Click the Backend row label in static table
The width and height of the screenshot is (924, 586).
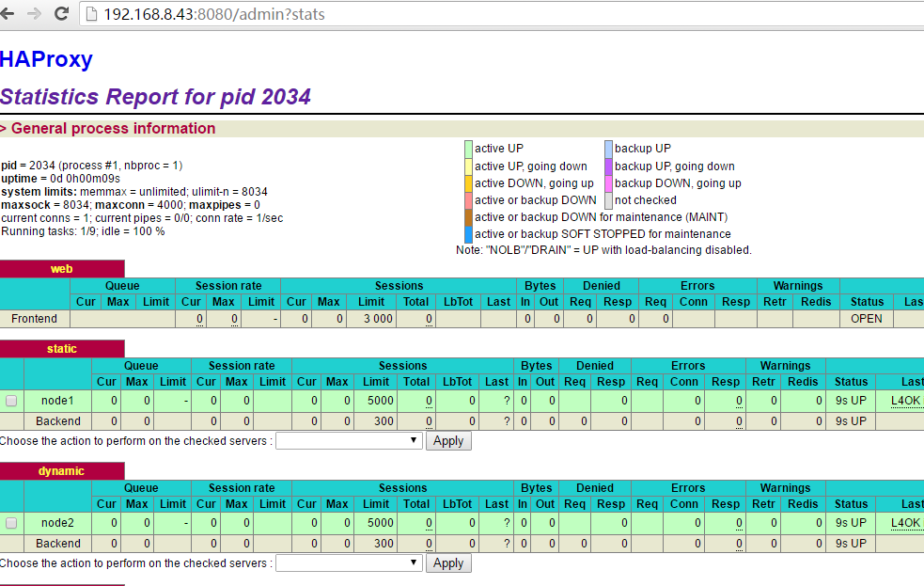point(57,421)
